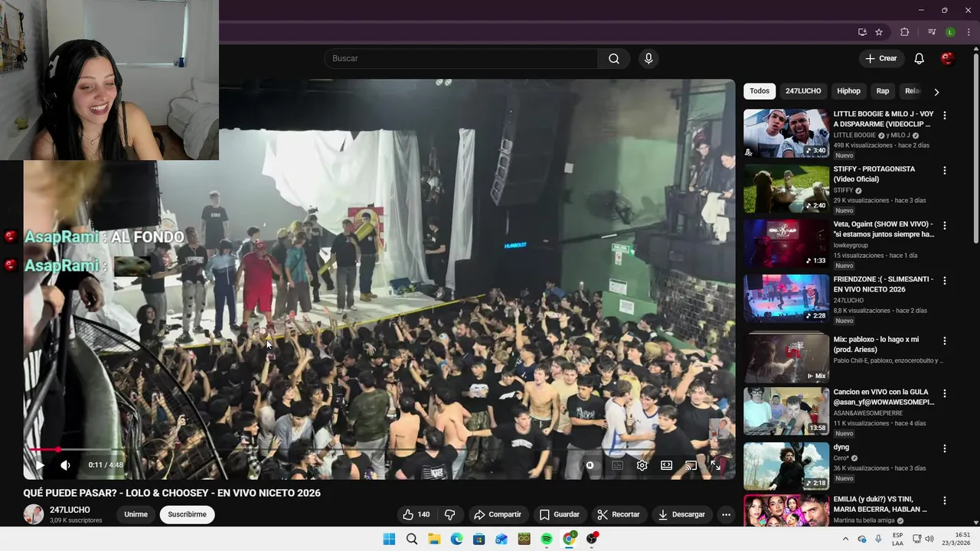Image resolution: width=980 pixels, height=551 pixels.
Task: Seek on the red video progress bar
Action: coord(379,450)
